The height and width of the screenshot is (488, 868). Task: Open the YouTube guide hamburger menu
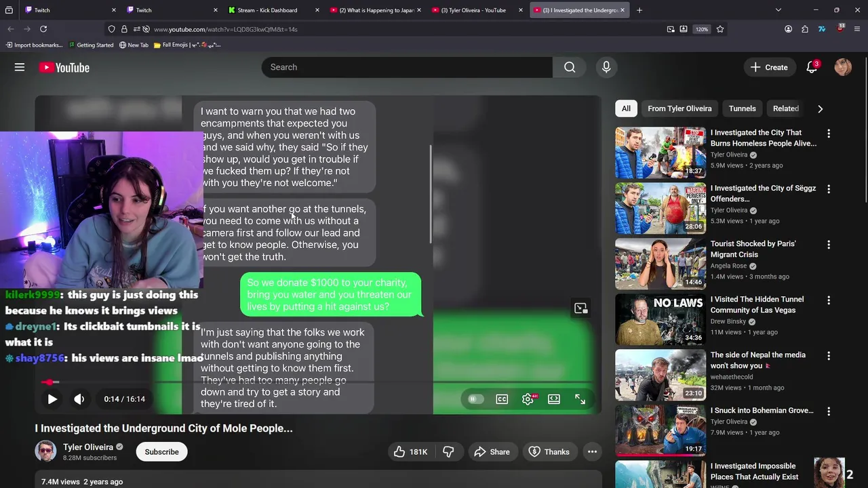[20, 67]
